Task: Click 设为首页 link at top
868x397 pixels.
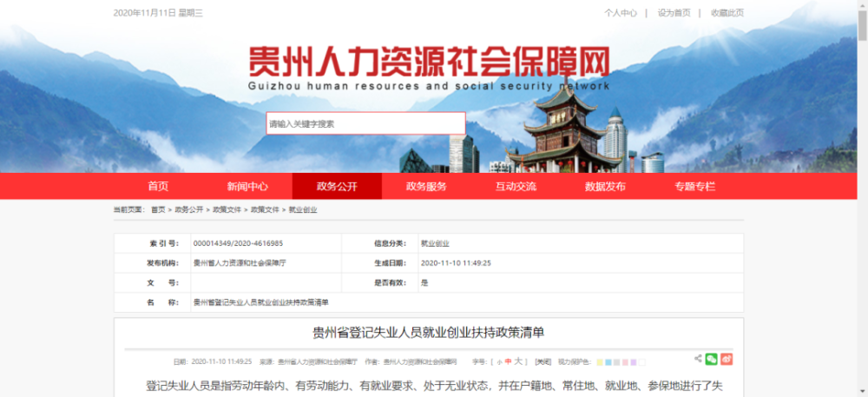Action: (x=674, y=13)
